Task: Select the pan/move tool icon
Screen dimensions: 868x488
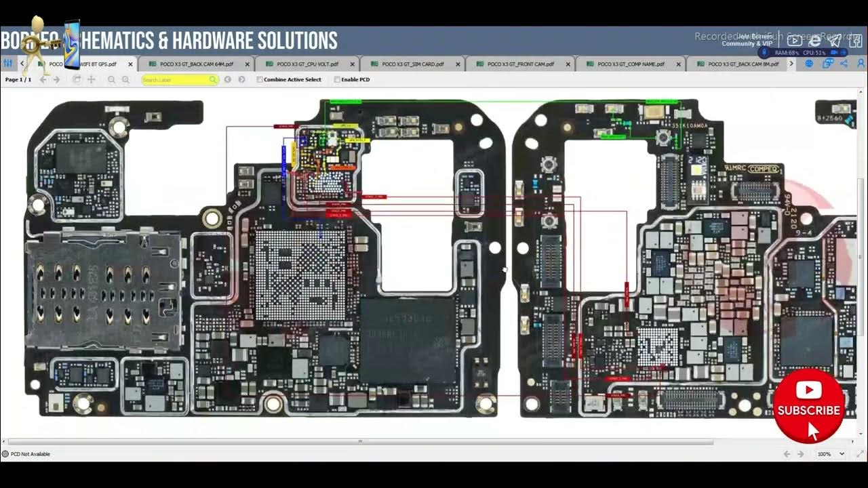Action: 91,79
